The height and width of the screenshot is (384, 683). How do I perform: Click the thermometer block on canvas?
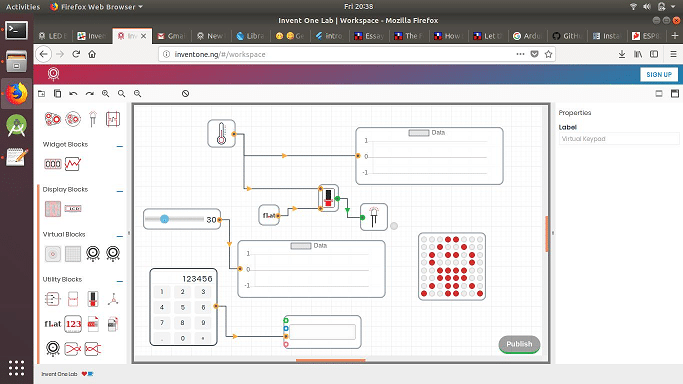tap(221, 134)
